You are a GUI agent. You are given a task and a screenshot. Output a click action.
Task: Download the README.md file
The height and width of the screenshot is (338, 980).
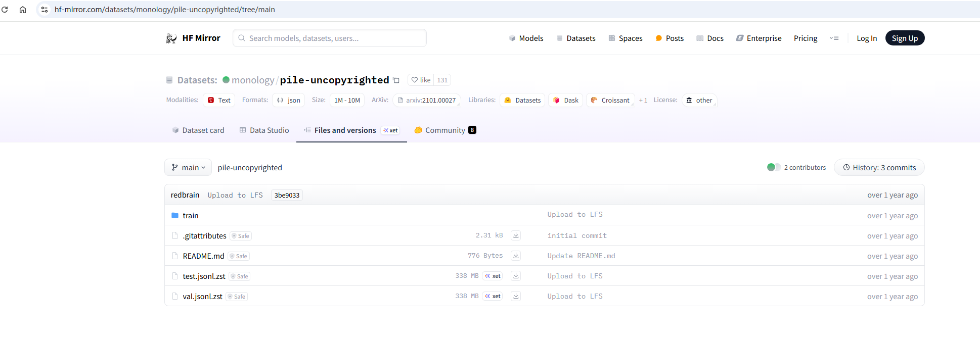pos(516,256)
